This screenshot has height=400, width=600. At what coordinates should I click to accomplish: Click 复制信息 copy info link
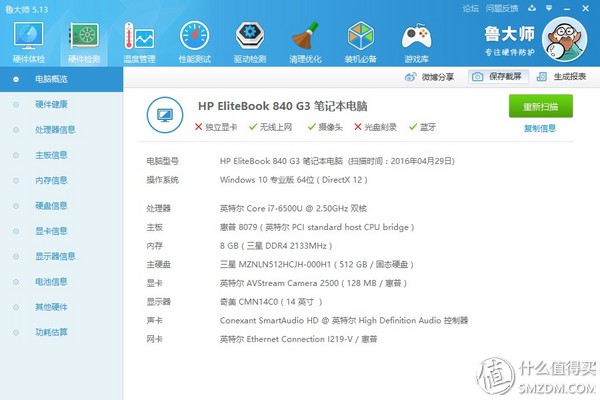coord(540,129)
